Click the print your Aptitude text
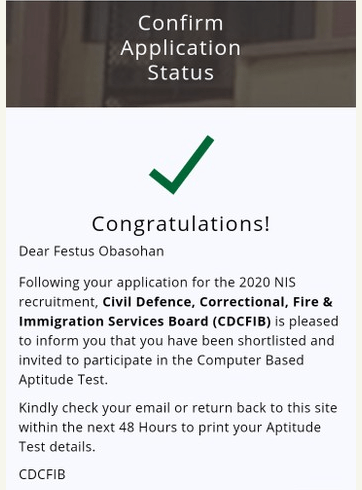The width and height of the screenshot is (362, 490). pos(260,427)
